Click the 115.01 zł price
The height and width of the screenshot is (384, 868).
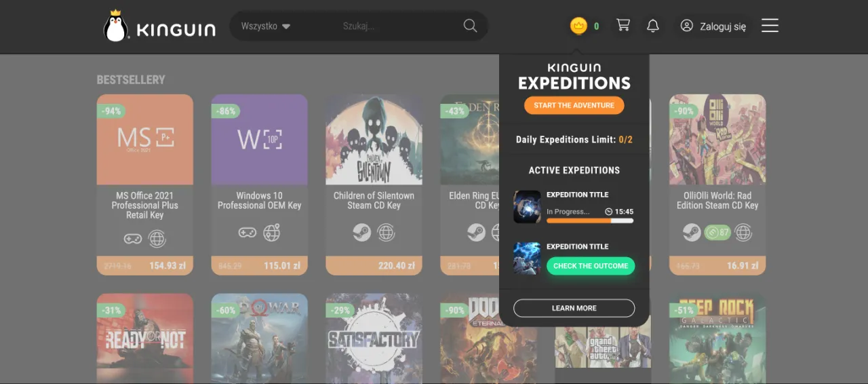282,266
